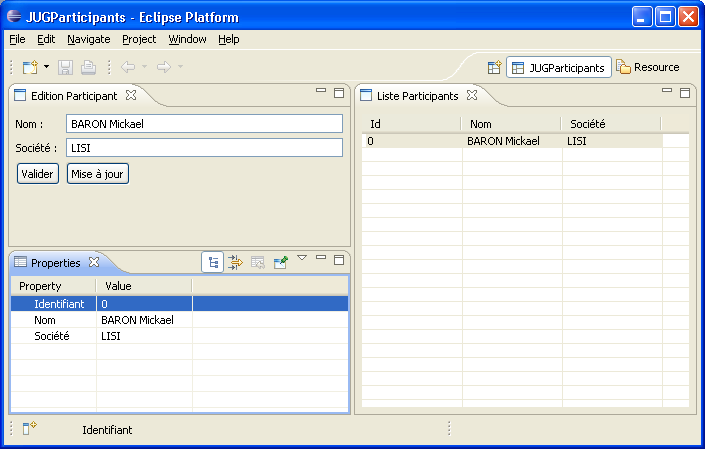Open the Properties view menu triangle

pyautogui.click(x=302, y=258)
